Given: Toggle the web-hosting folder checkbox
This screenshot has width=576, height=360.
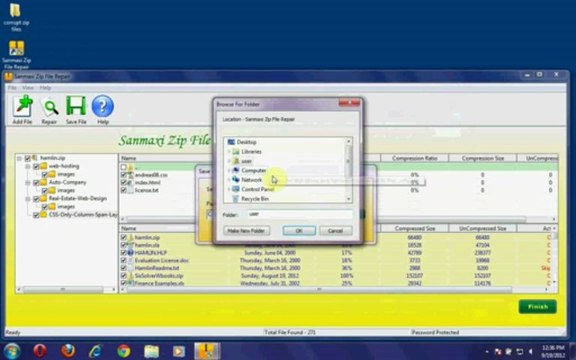Looking at the screenshot, I should coord(36,166).
